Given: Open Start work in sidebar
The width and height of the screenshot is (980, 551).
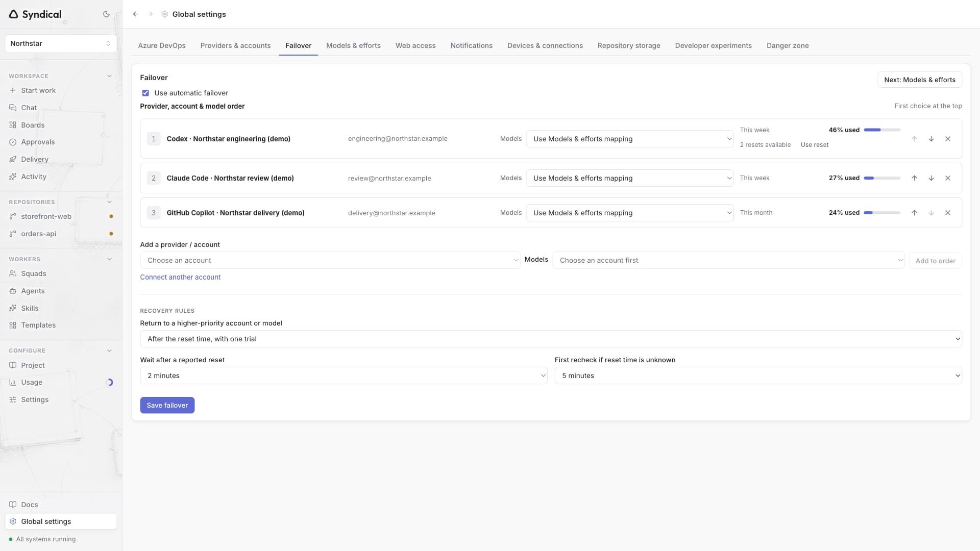Looking at the screenshot, I should (x=61, y=90).
